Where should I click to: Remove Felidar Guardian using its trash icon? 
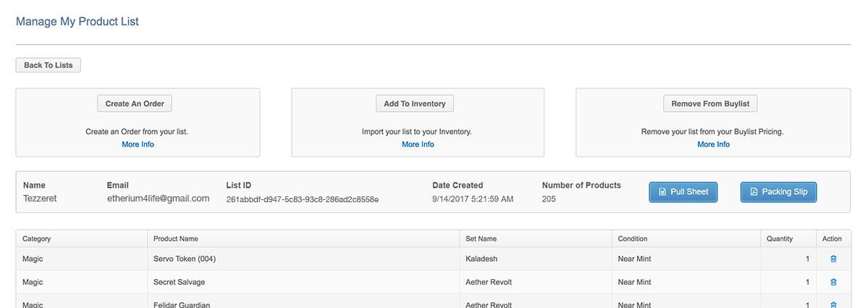pyautogui.click(x=833, y=304)
